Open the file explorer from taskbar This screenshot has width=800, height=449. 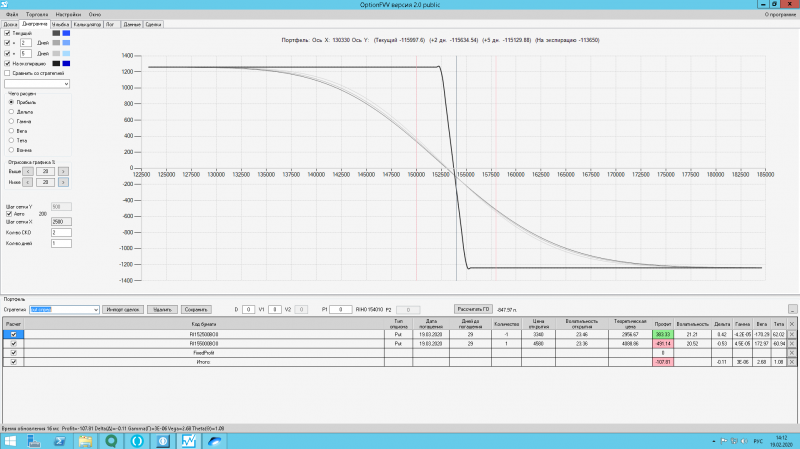click(x=85, y=441)
